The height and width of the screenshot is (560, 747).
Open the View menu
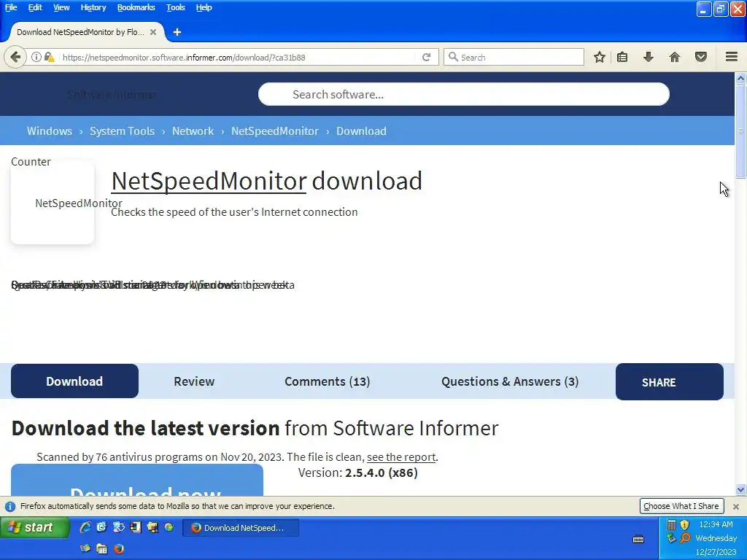click(x=61, y=7)
